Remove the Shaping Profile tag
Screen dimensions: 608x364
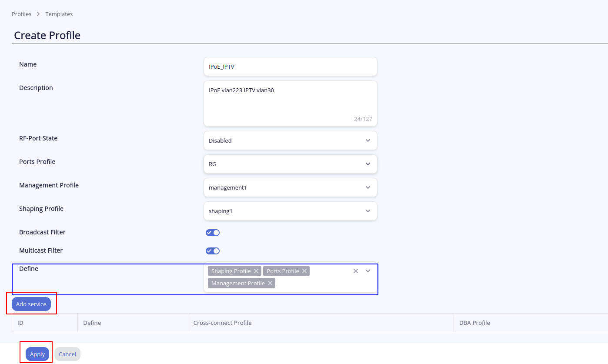click(x=256, y=271)
